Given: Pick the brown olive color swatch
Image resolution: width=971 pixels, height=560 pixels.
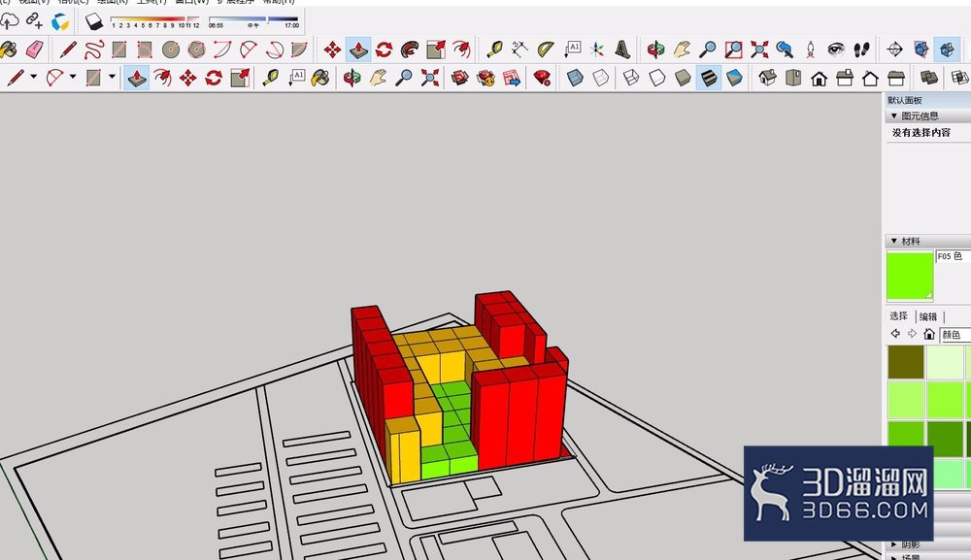Looking at the screenshot, I should click(x=906, y=362).
